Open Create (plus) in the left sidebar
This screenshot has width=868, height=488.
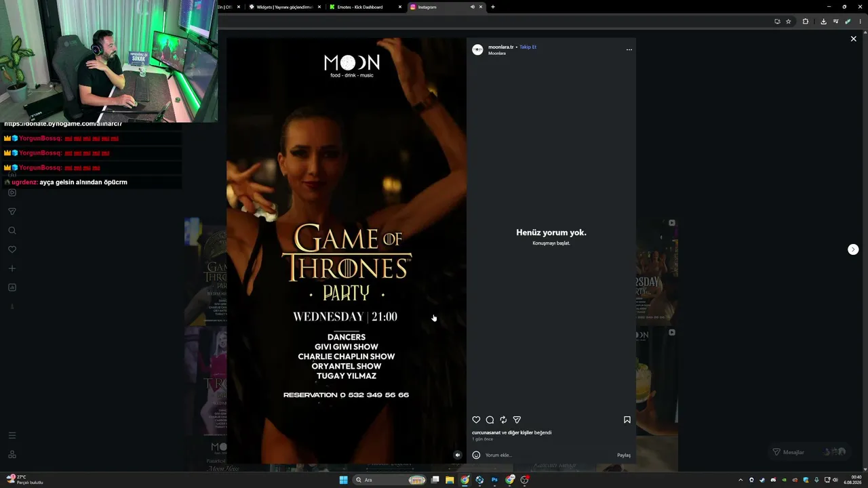point(12,268)
